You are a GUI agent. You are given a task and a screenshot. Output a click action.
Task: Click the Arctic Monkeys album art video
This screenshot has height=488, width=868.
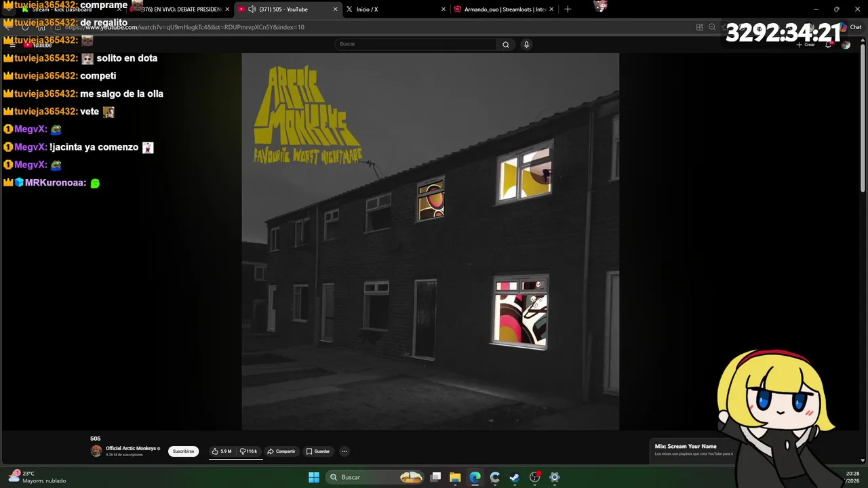(430, 241)
